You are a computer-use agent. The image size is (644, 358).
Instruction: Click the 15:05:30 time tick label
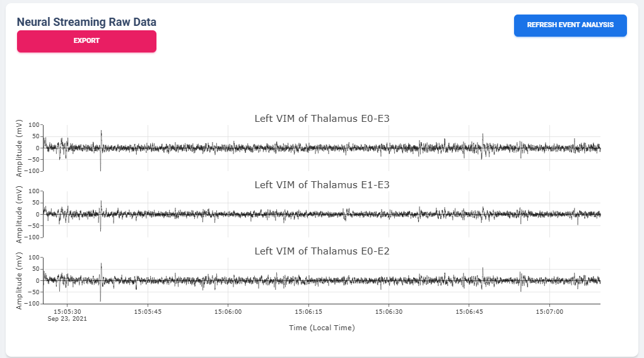(x=67, y=311)
